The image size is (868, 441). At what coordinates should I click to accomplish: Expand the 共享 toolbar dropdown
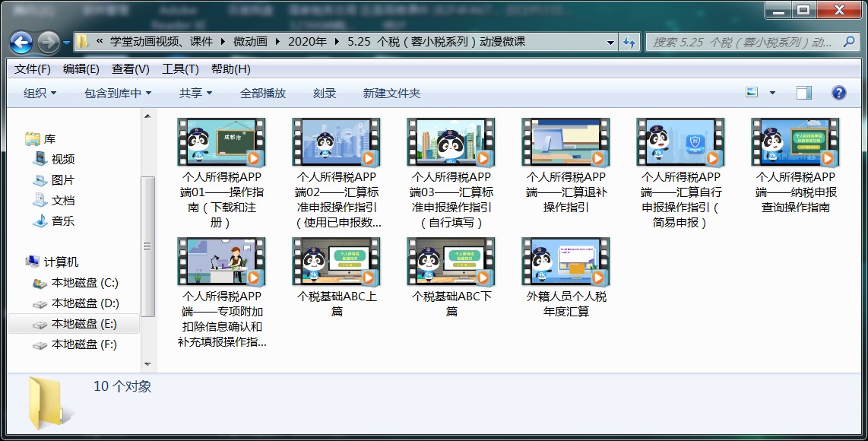pos(195,93)
